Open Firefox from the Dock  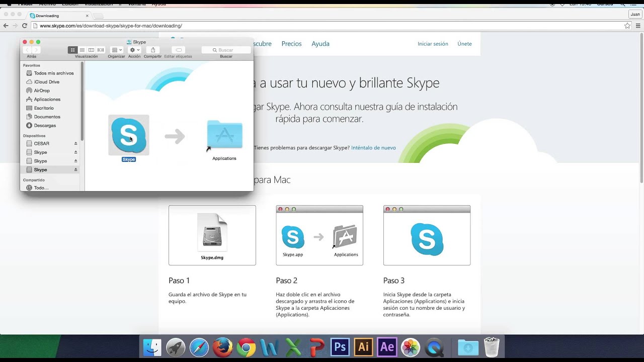point(222,347)
